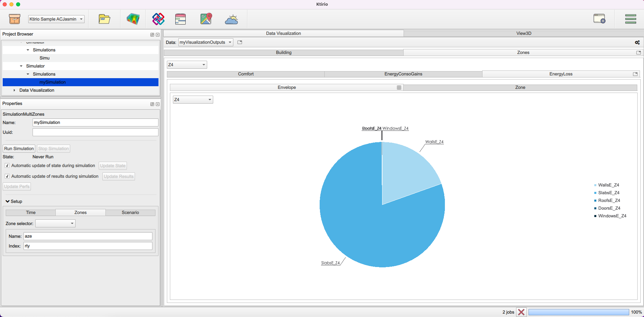Open the Zone selector dropdown
Screen dimensions: 644x317
(55, 224)
